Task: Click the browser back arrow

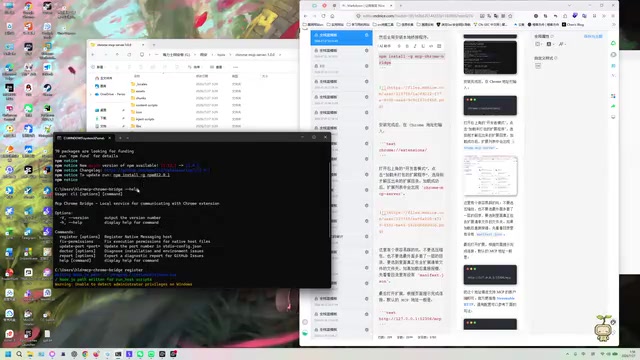Action: (305, 16)
